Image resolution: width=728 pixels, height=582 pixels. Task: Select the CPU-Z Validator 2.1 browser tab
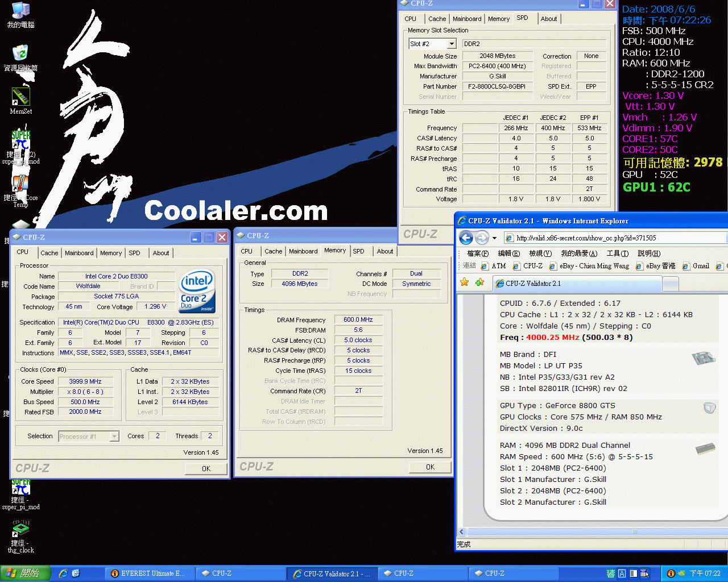[x=577, y=283]
